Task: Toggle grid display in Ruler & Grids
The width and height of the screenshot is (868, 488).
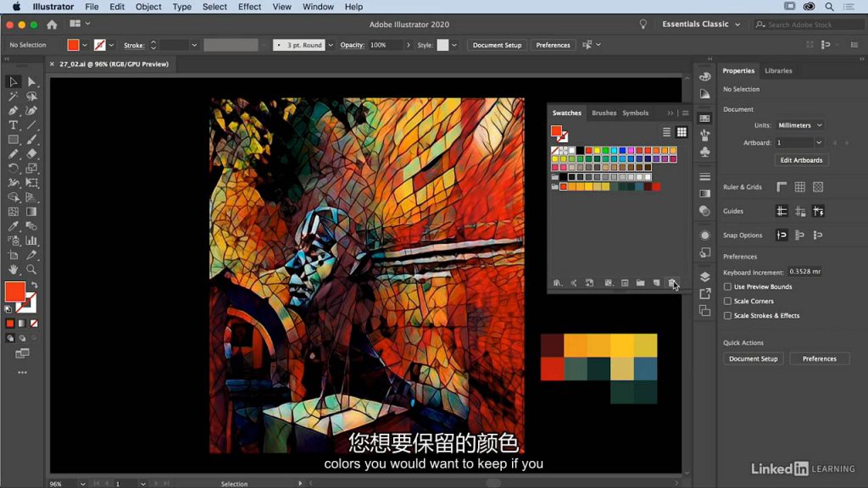Action: tap(800, 187)
